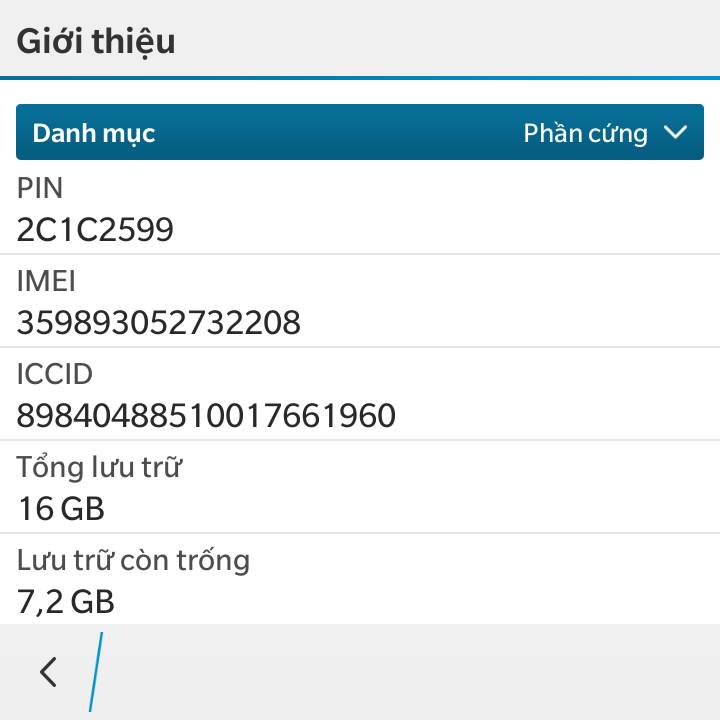The image size is (720, 720).
Task: Click the separator line below the IMEI number
Action: pyautogui.click(x=360, y=347)
